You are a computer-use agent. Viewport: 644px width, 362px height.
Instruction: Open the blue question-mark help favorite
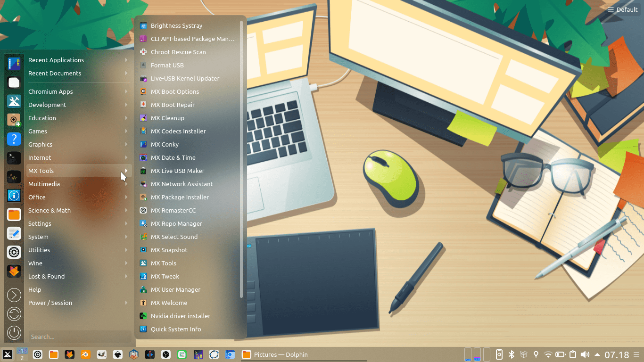click(x=14, y=139)
